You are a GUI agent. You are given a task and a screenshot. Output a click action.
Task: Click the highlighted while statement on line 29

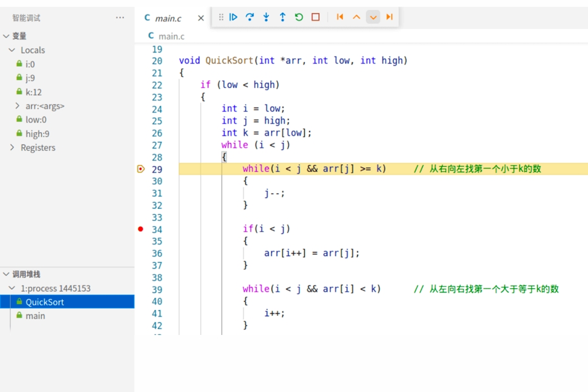(314, 169)
